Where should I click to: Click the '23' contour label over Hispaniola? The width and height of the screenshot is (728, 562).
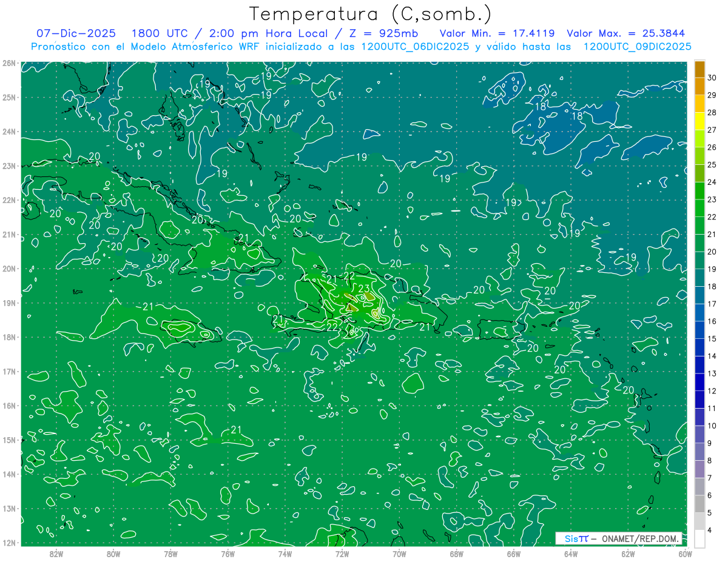[364, 288]
